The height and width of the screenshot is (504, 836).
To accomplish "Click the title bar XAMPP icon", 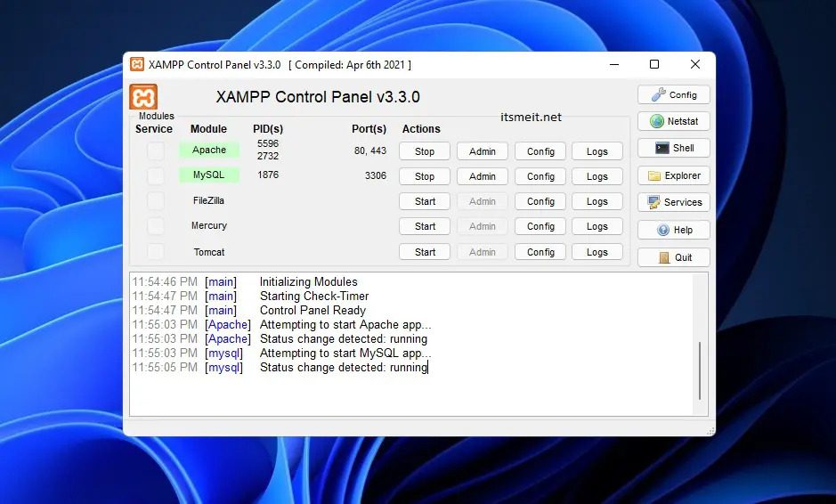I will 137,64.
